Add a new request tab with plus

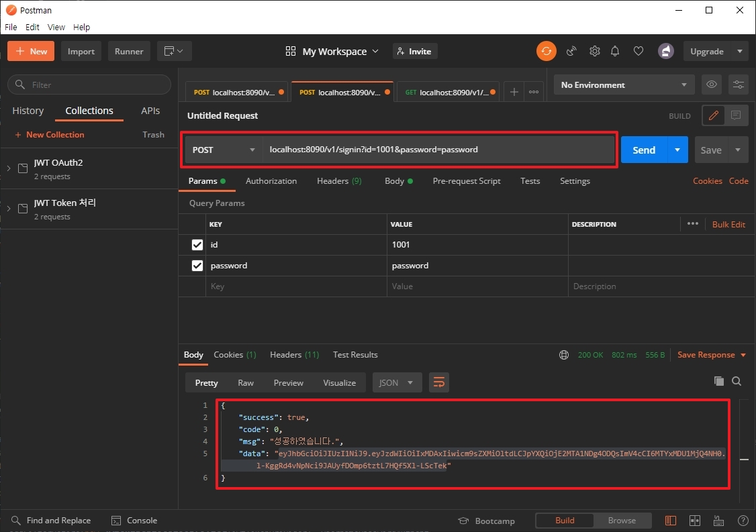point(514,91)
